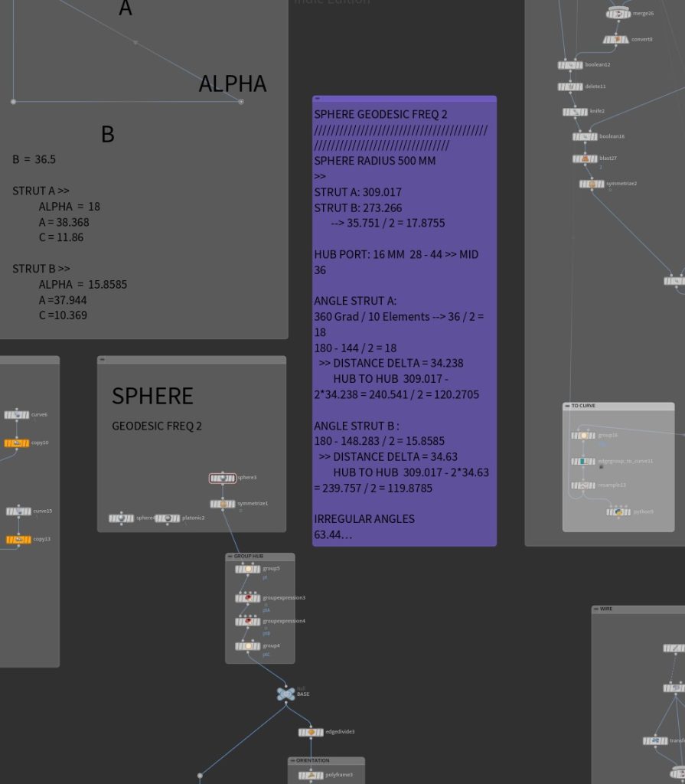
Task: Select the convert9 node
Action: (616, 39)
